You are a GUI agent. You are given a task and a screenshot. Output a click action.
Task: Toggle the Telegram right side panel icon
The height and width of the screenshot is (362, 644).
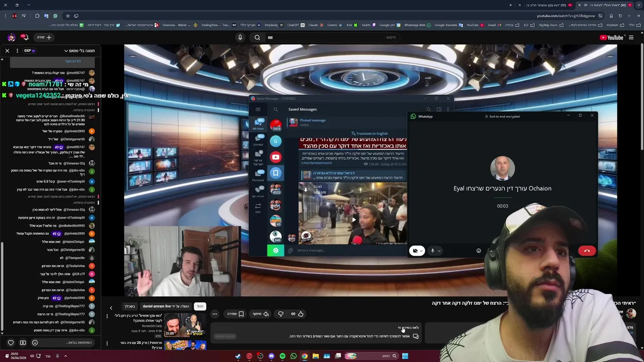439,110
